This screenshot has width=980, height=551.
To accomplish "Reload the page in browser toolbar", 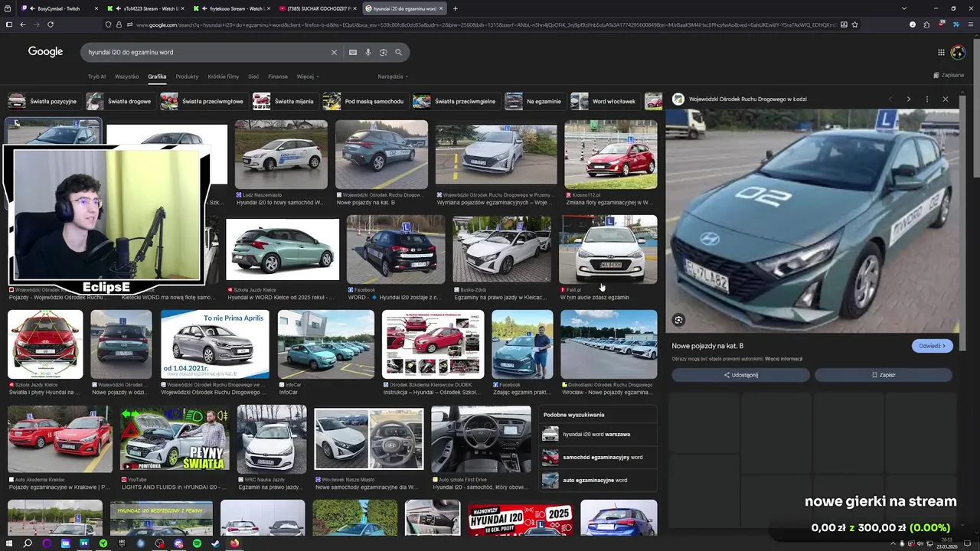I will pos(51,24).
